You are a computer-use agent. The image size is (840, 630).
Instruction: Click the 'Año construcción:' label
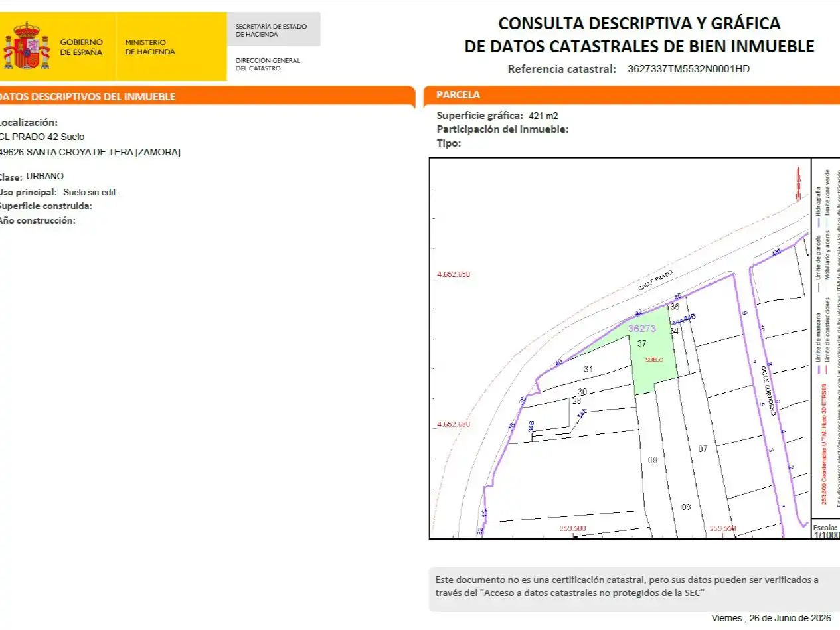click(37, 221)
